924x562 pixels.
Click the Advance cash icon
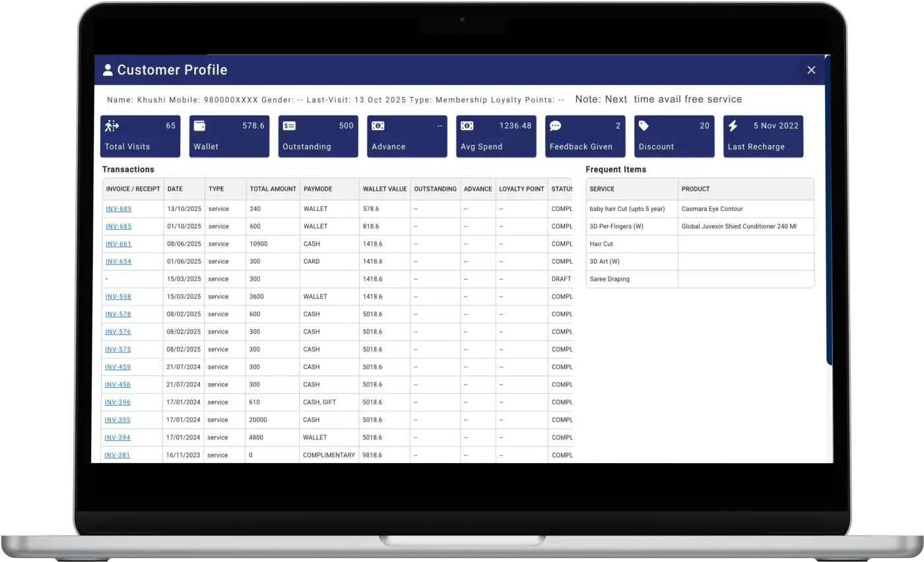pyautogui.click(x=378, y=126)
